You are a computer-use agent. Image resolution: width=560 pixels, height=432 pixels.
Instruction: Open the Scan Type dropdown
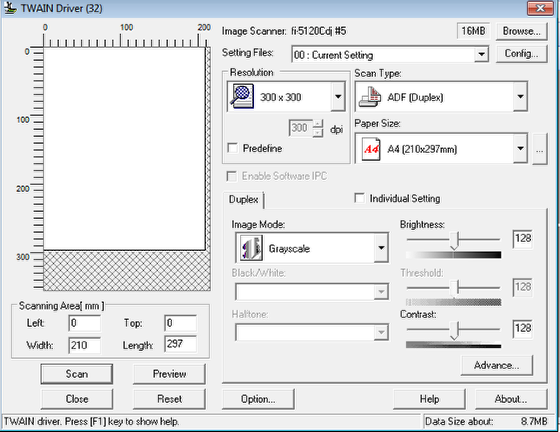tap(520, 96)
